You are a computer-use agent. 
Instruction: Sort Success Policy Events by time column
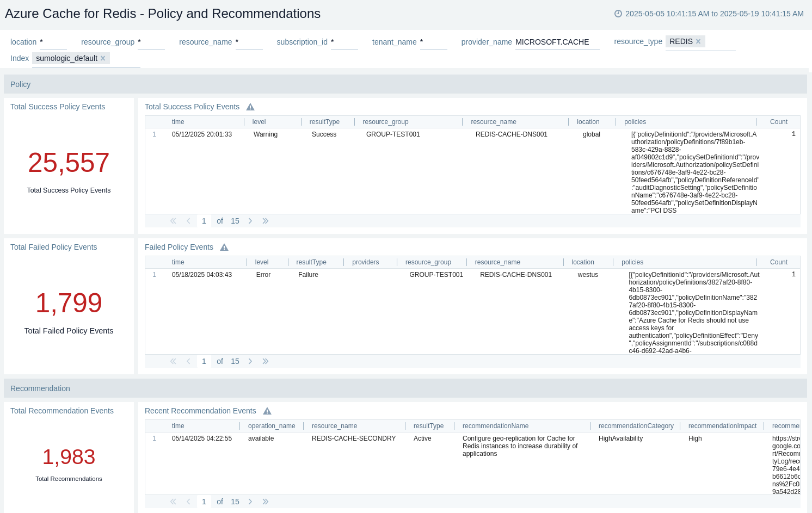coord(178,122)
